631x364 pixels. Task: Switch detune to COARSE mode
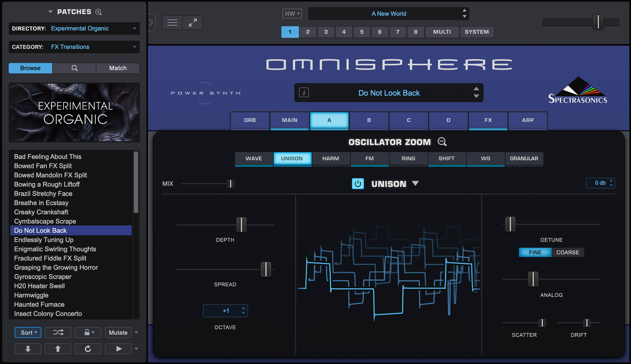568,252
